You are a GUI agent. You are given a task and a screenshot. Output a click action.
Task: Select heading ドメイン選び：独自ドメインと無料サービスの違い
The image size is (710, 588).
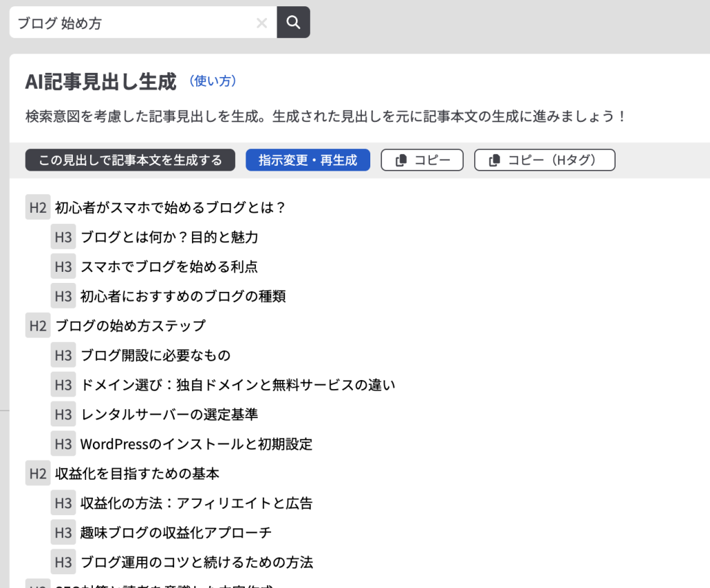(237, 385)
